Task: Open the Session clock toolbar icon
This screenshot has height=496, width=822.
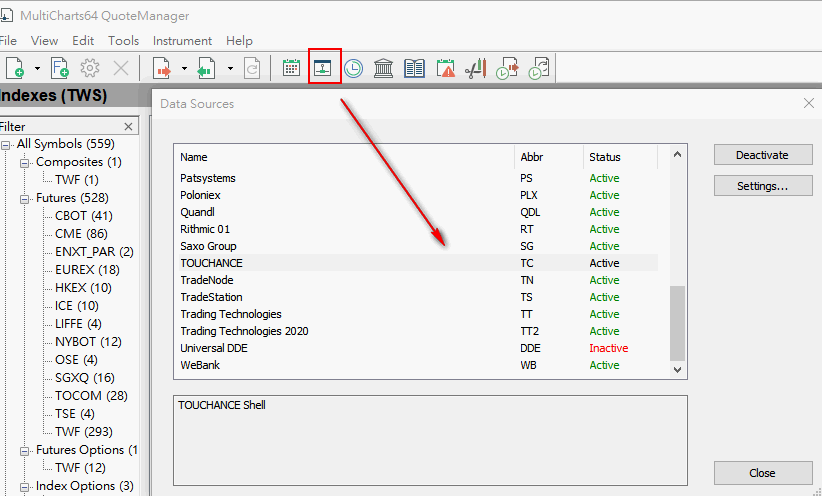Action: 353,68
